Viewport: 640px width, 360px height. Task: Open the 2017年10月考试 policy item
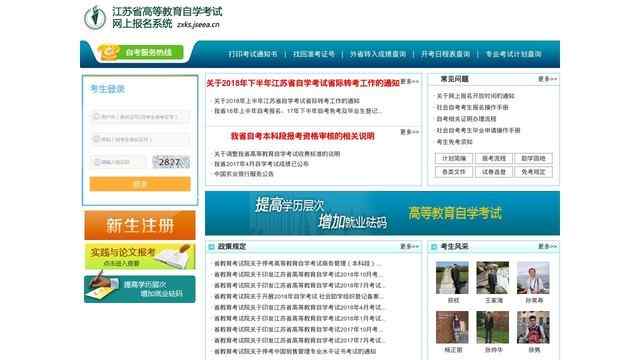(299, 329)
